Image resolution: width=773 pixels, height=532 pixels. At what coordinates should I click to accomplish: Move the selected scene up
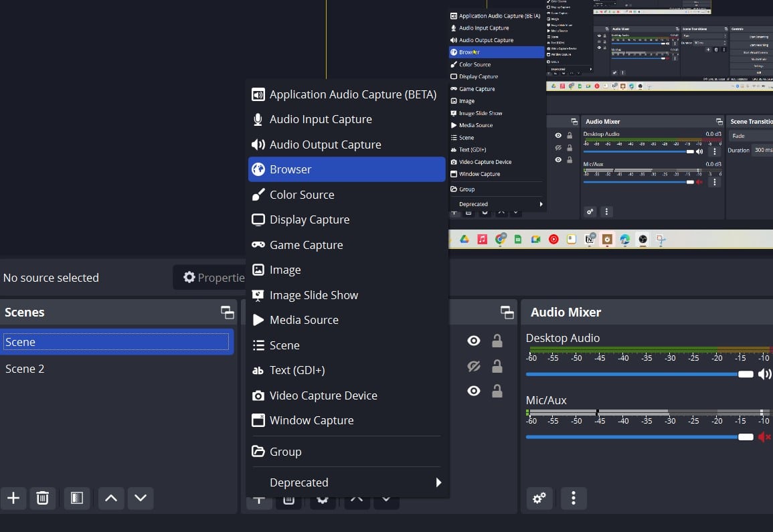coord(110,498)
